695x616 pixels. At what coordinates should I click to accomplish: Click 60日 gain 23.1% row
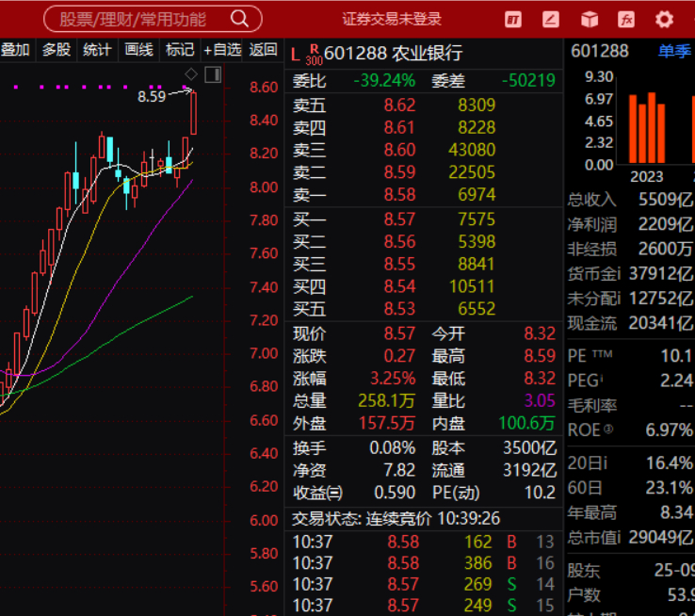coord(630,488)
